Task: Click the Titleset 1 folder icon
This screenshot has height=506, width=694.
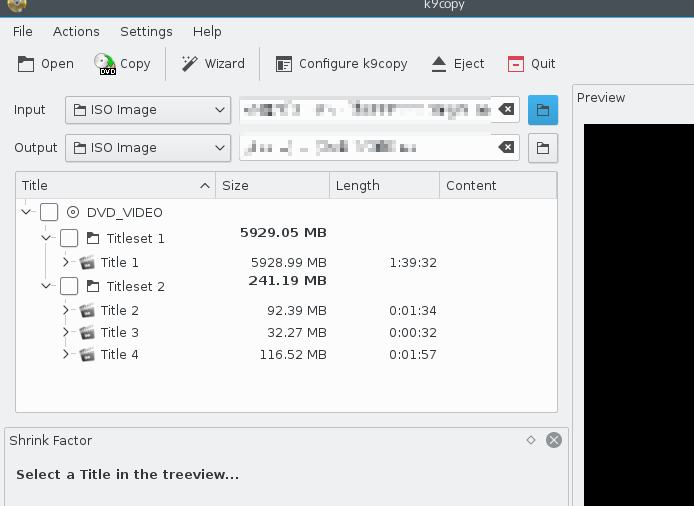Action: (x=93, y=238)
